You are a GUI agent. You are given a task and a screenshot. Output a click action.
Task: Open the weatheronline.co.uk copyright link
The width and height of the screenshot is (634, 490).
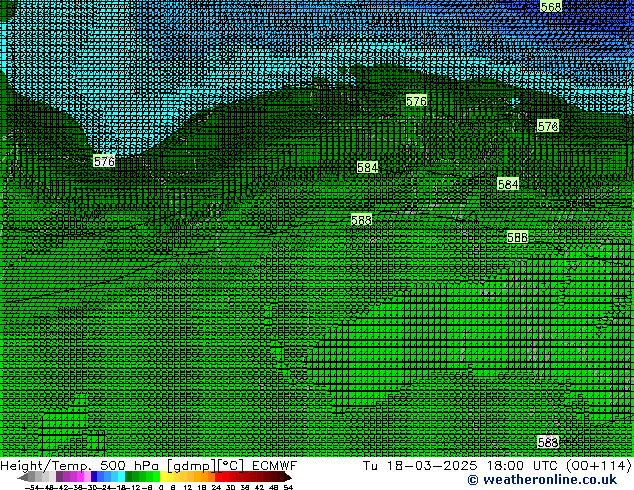click(x=542, y=480)
